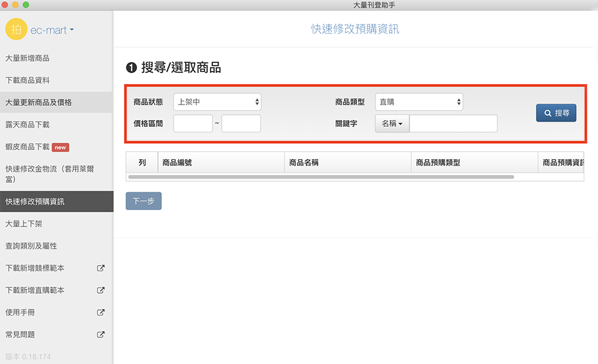
Task: Click the table's horizontal scrollbar
Action: pos(321,177)
